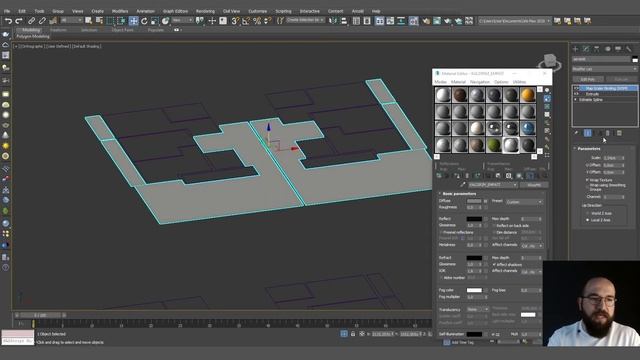Toggle Fresnel reflections checkbox

441,232
